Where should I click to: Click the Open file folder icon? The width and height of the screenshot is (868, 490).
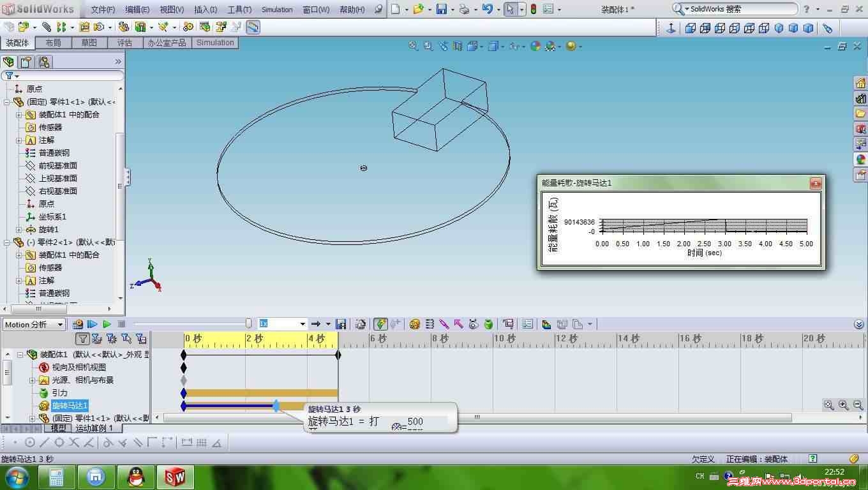[418, 9]
